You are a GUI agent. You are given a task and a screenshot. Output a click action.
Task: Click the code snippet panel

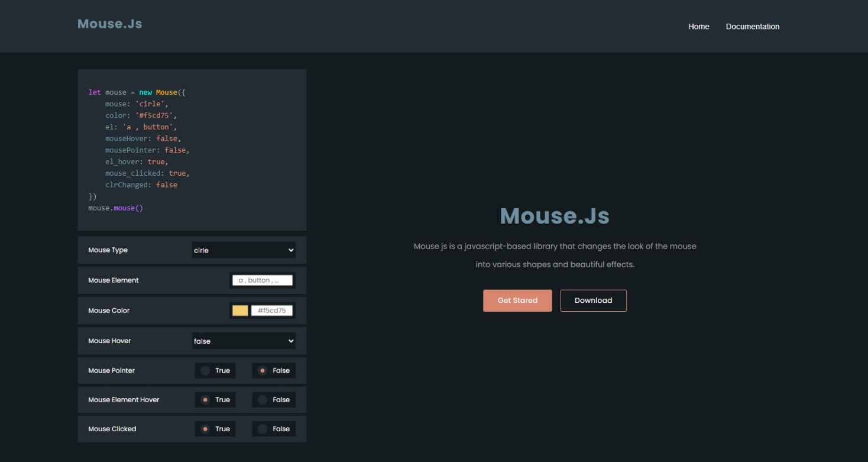[192, 149]
